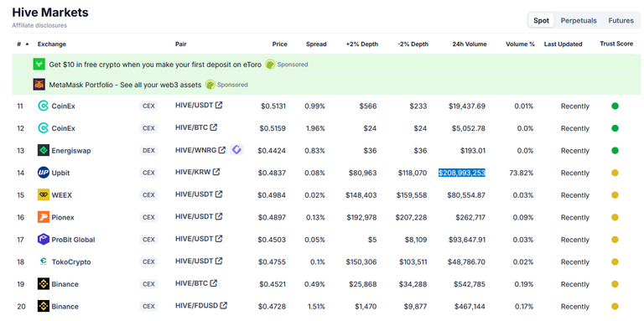644x321 pixels.
Task: Open external link icon for HIVE/WNRG
Action: point(221,150)
